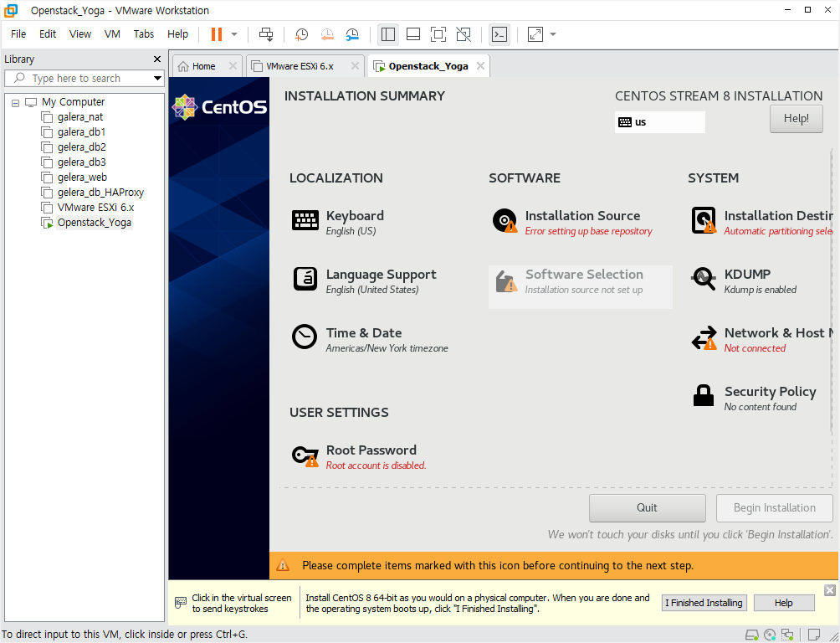Click the us keyboard layout indicator

659,121
